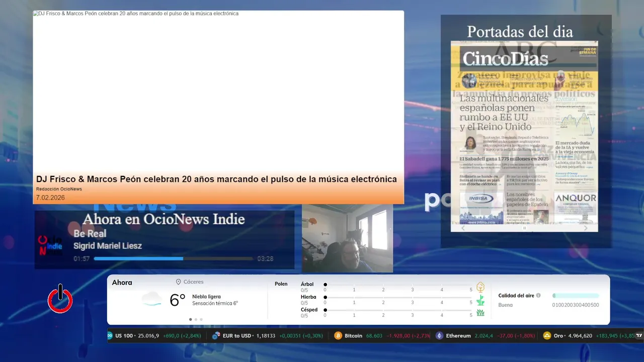
Task: Click the song title Be Real
Action: point(90,234)
